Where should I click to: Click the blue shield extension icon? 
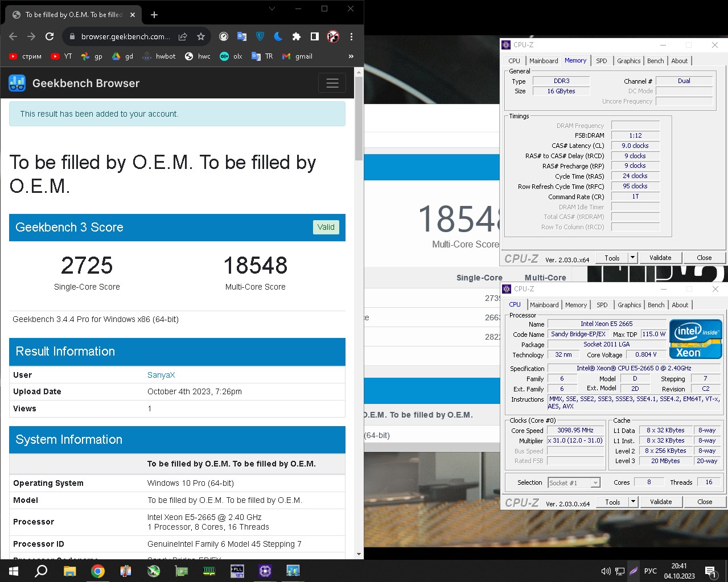point(260,36)
